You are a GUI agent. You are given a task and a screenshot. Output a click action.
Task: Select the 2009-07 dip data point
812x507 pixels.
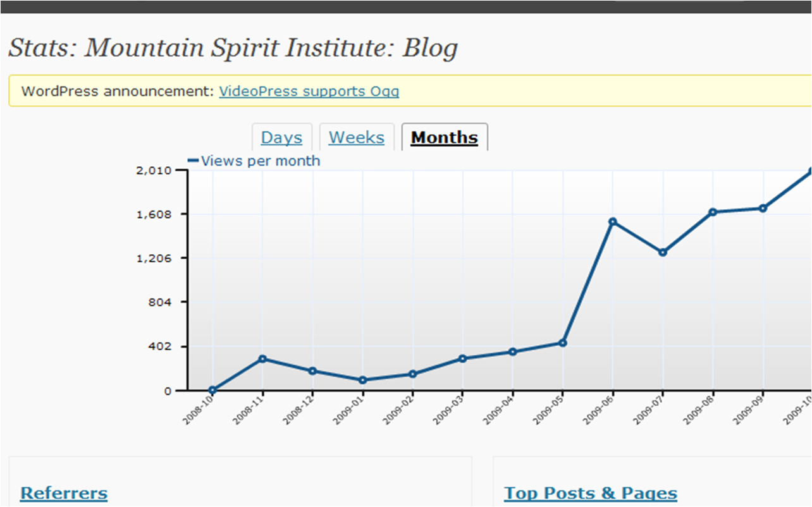pyautogui.click(x=662, y=252)
